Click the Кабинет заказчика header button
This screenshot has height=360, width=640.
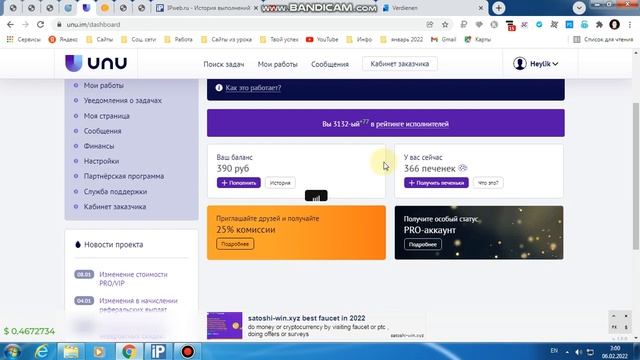(400, 64)
